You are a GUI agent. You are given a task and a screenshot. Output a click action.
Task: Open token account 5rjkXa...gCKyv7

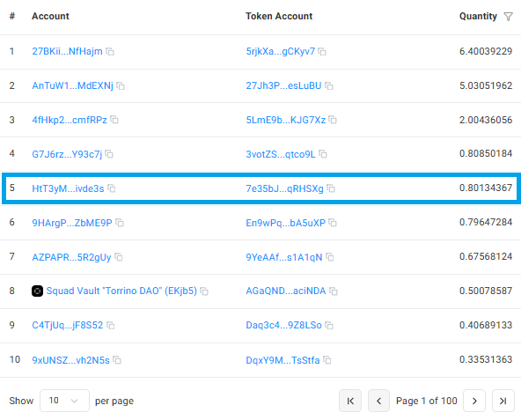coord(281,52)
